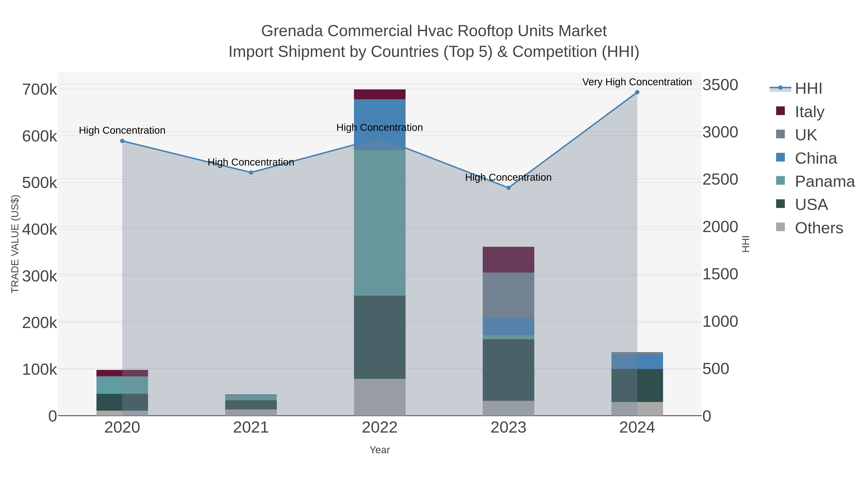Viewport: 868px width, 488px height.
Task: Click the 400k y-axis tick label
Action: [40, 230]
